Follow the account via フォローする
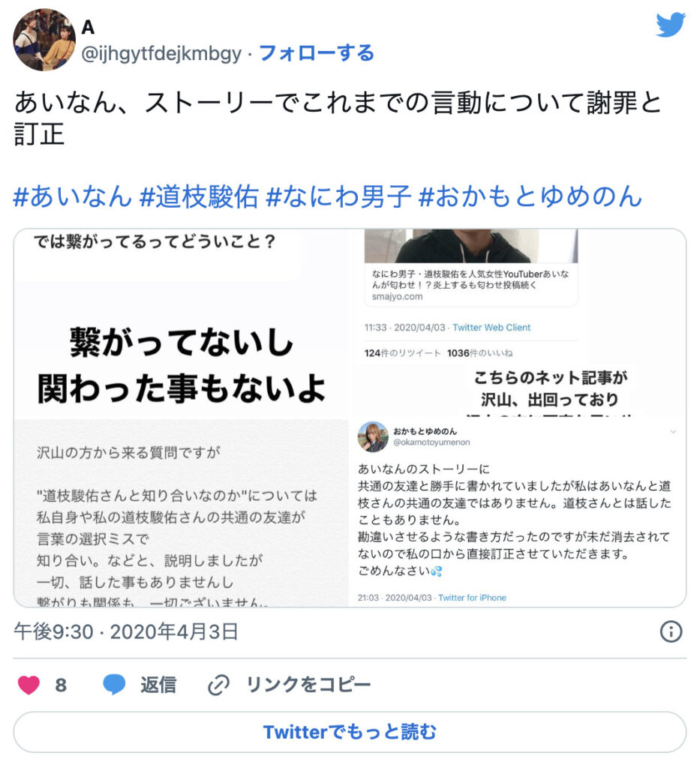 click(317, 53)
